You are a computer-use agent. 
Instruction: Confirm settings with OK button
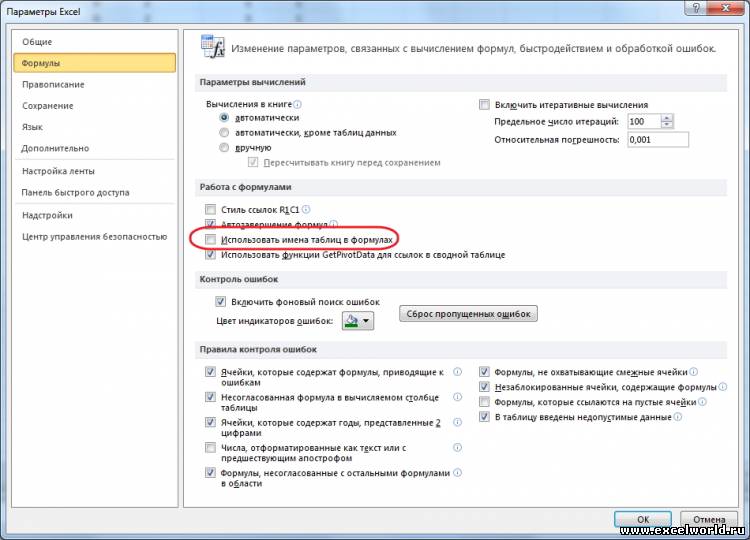tap(643, 519)
